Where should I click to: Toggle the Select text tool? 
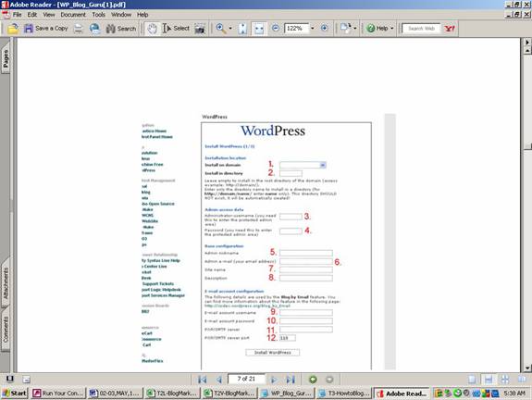(176, 29)
